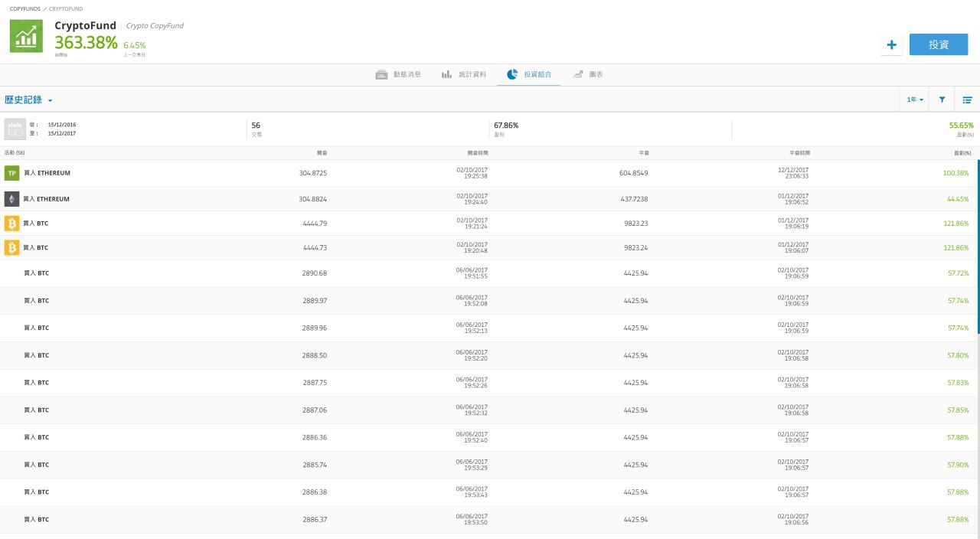Viewport: 980px width, 539px height.
Task: Expand the 歷史記錄 history dropdown
Action: (x=28, y=100)
